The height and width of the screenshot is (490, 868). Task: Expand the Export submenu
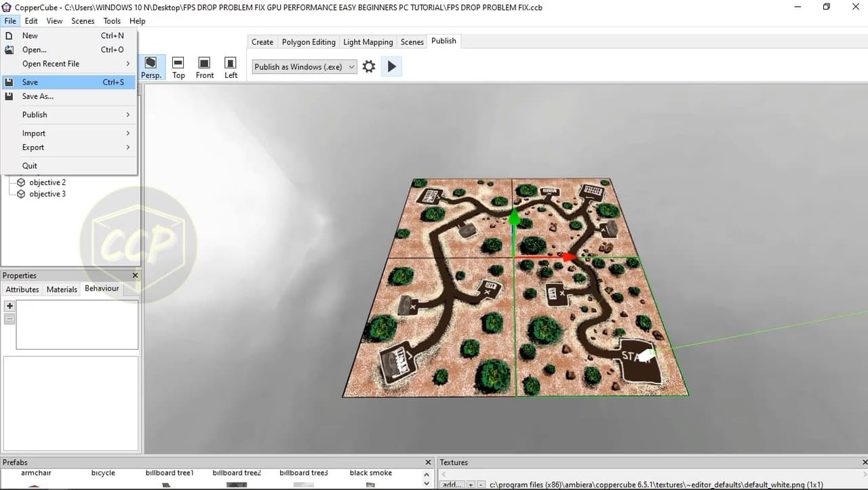(68, 147)
